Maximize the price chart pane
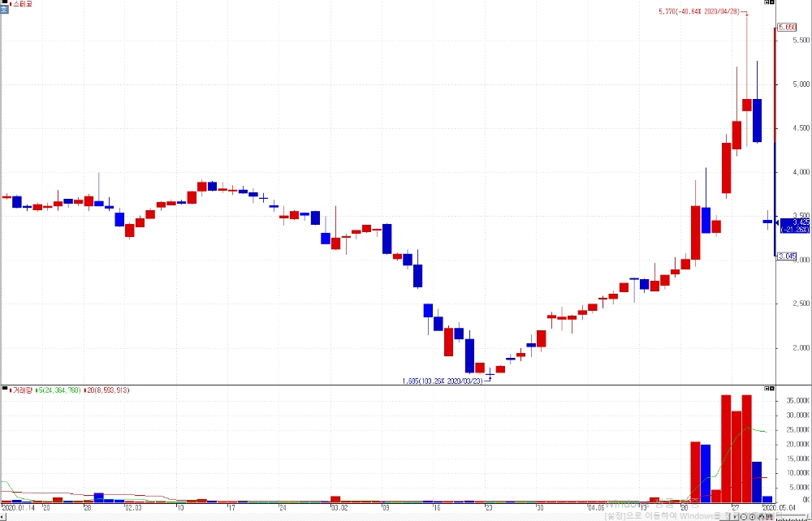The width and height of the screenshot is (812, 521). click(767, 2)
